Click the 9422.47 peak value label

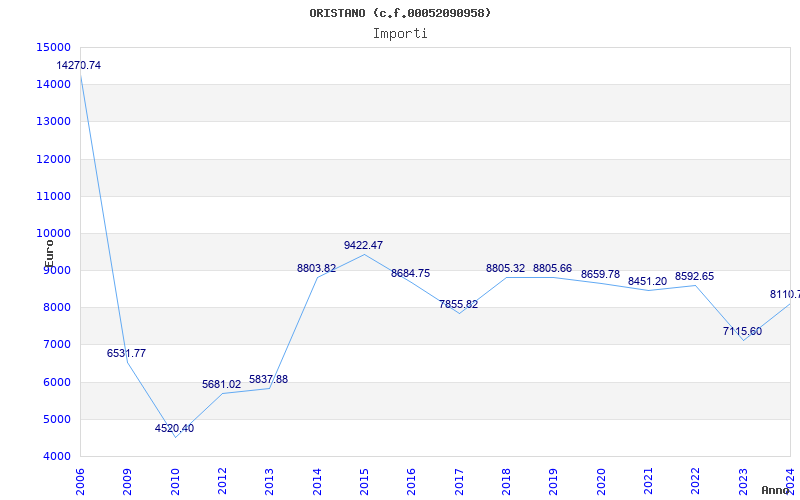pos(363,245)
